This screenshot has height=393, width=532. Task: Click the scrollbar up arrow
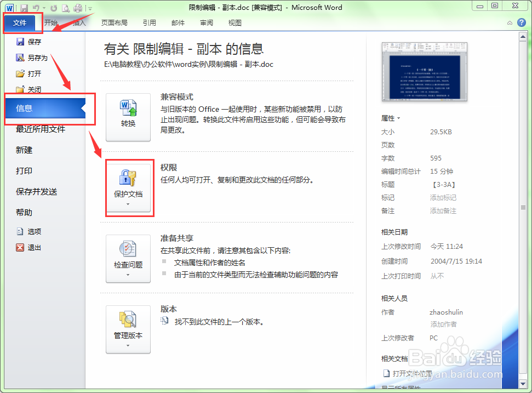(523, 36)
